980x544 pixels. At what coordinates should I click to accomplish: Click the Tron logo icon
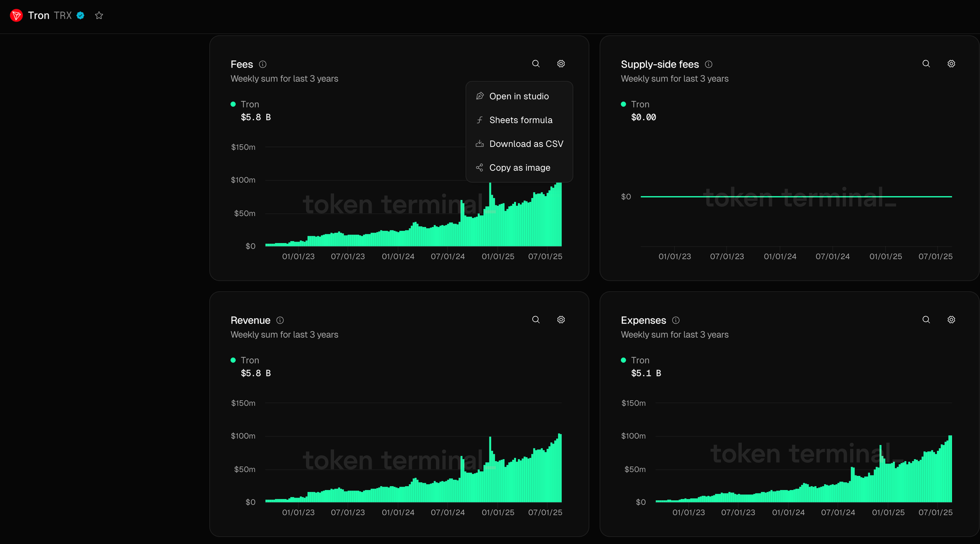[x=16, y=16]
